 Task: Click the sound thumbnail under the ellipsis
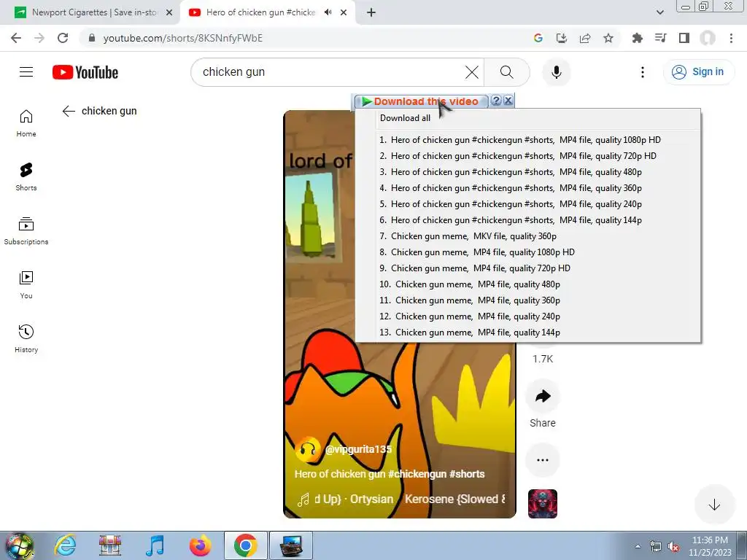543,504
